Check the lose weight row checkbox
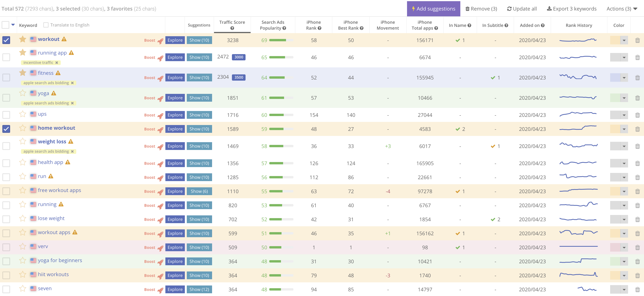 point(6,219)
